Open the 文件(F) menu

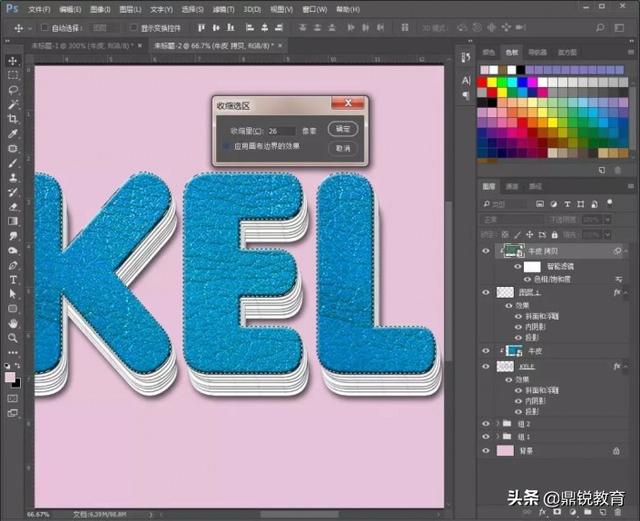click(x=39, y=9)
